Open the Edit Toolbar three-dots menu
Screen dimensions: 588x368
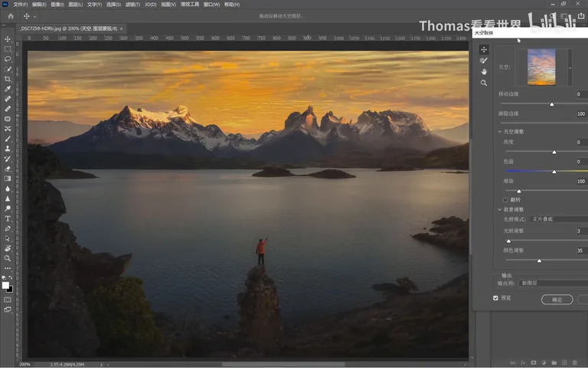(x=8, y=268)
